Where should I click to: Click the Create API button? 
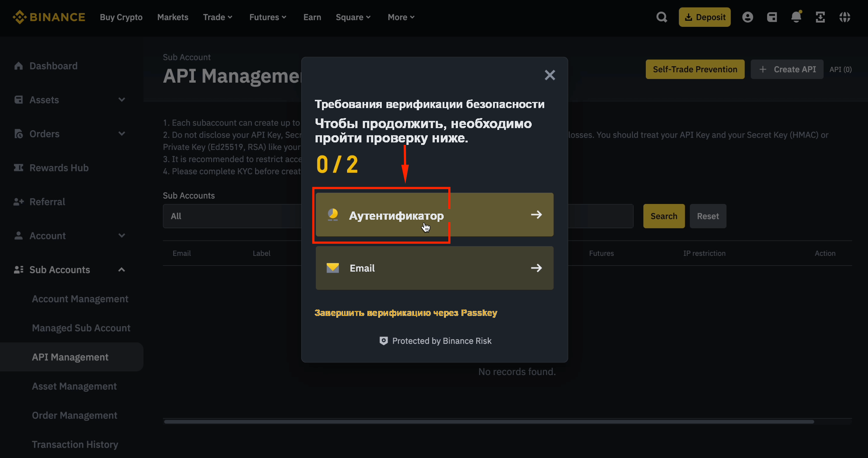[787, 69]
